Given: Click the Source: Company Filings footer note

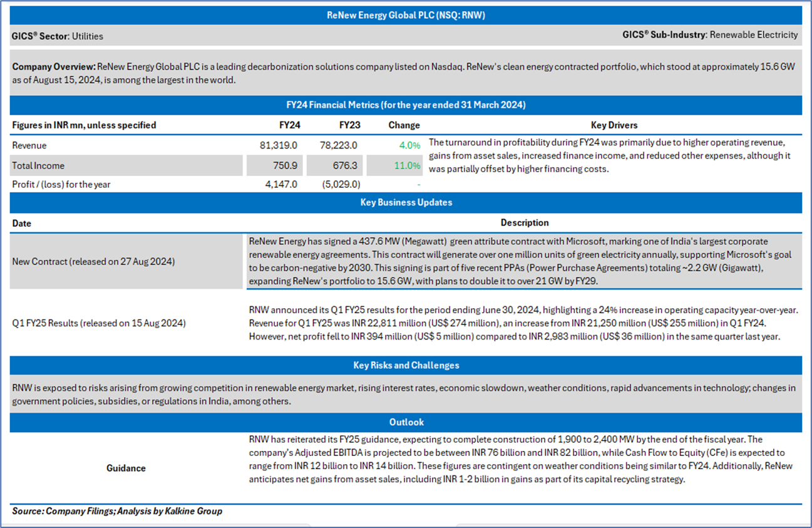Looking at the screenshot, I should [x=116, y=511].
